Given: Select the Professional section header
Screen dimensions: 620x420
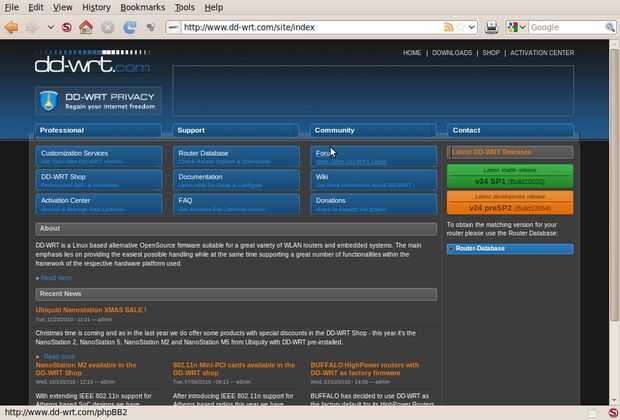Looking at the screenshot, I should [98, 131].
